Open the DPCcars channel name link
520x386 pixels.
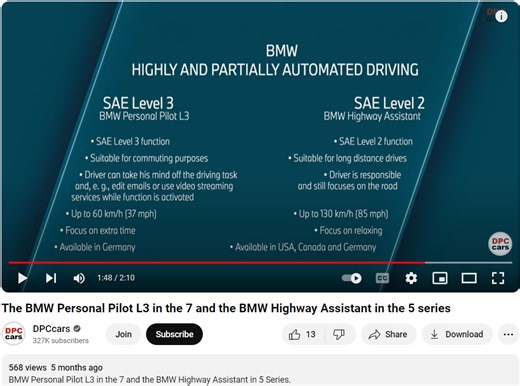(51, 329)
